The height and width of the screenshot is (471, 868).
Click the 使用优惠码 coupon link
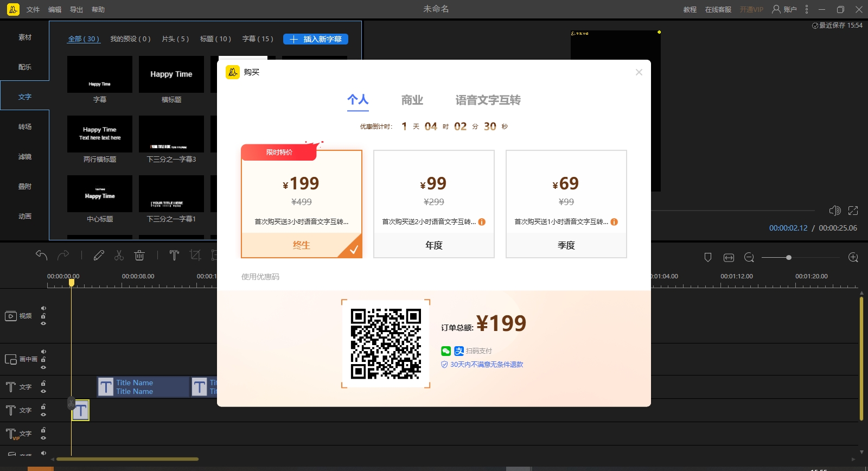click(260, 277)
